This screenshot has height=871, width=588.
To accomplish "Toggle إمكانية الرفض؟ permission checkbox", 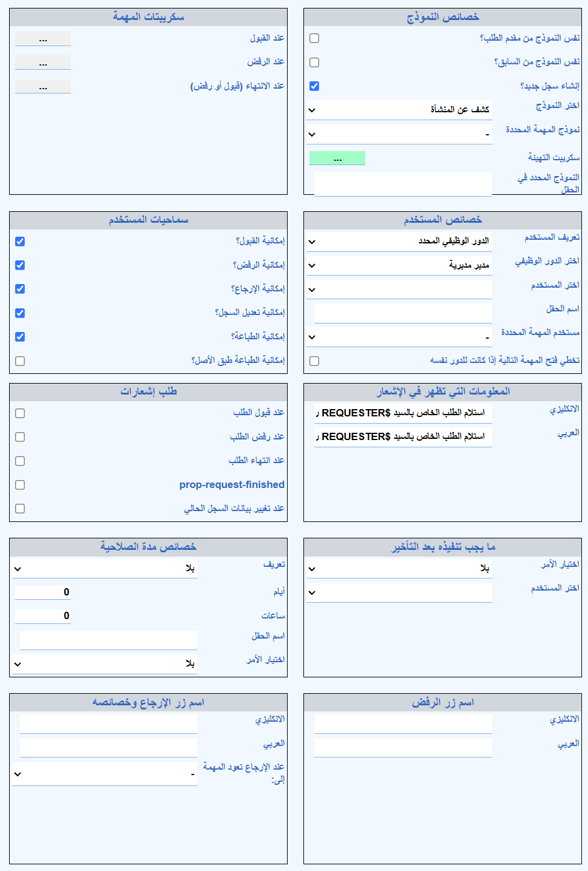I will pos(20,265).
